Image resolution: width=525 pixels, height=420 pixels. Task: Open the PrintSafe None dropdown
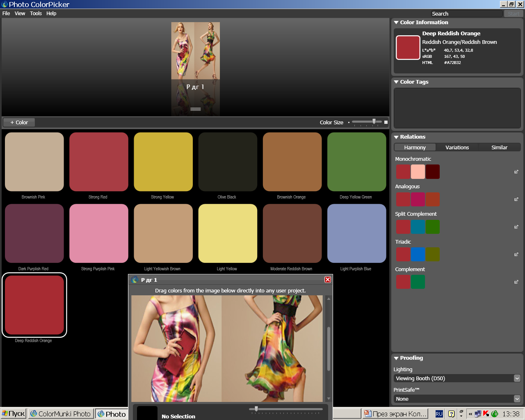457,399
